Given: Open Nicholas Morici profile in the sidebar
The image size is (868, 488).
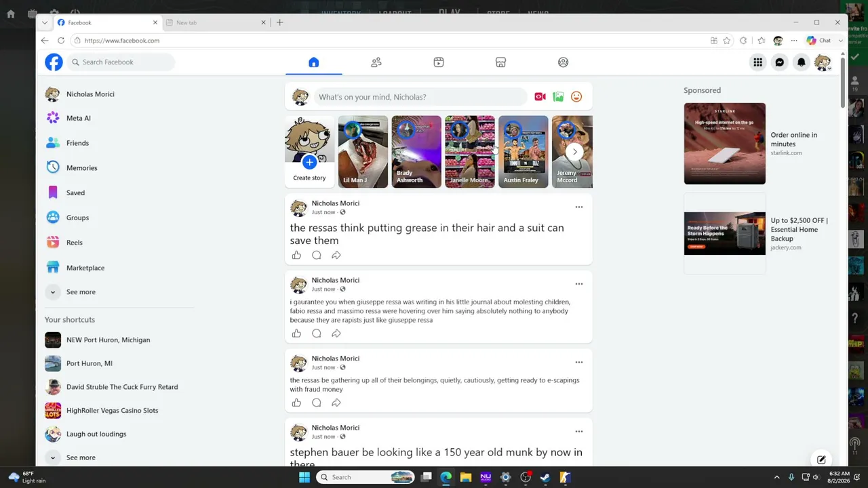Looking at the screenshot, I should [x=90, y=94].
